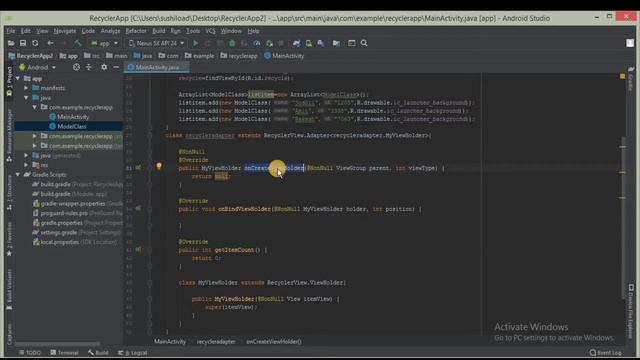Open the Build tool window button
Screen dimensions: 640x360
(98, 353)
